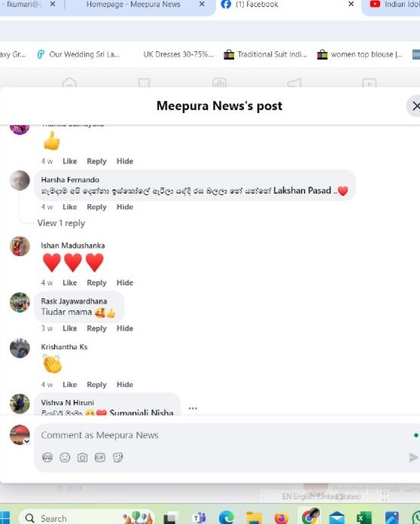Send the comment with the arrow icon
Viewport: 420px width, 524px height.
(413, 457)
